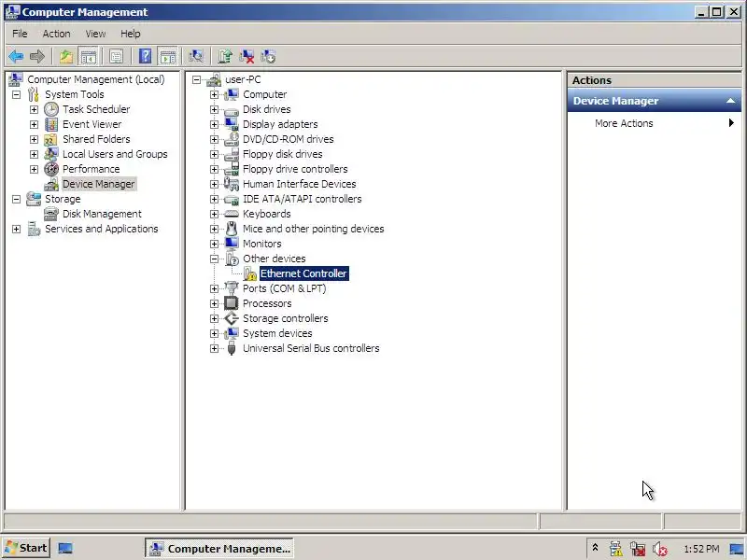This screenshot has height=560, width=747.
Task: Select Floppy drive controllers row
Action: [295, 169]
